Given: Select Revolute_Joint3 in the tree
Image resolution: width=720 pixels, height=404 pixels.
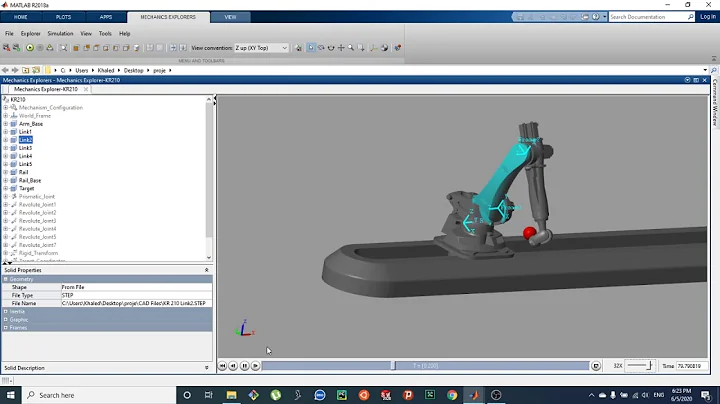Looking at the screenshot, I should (x=37, y=221).
